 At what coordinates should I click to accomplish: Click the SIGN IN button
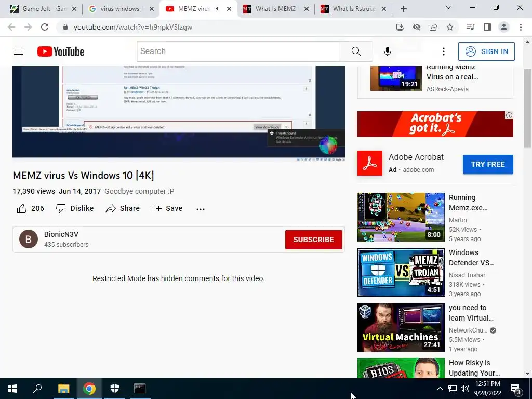click(x=486, y=51)
